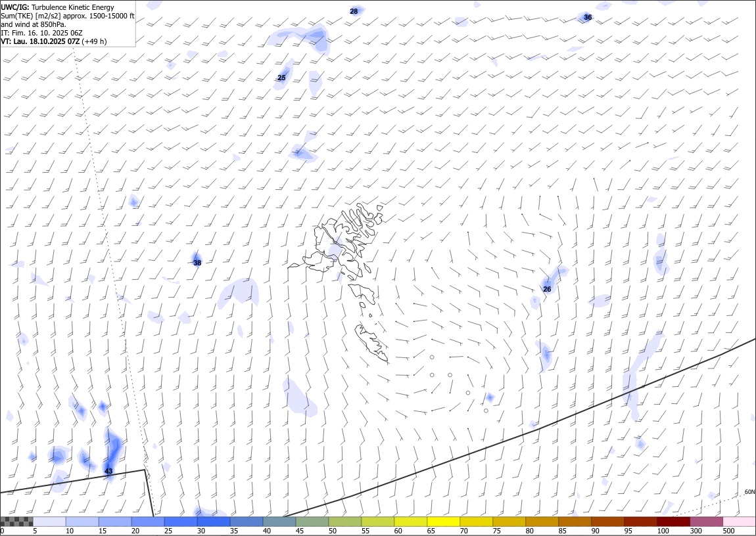Click the title 'UWC/IG: Turbulence Kinetic Energy'

point(57,7)
